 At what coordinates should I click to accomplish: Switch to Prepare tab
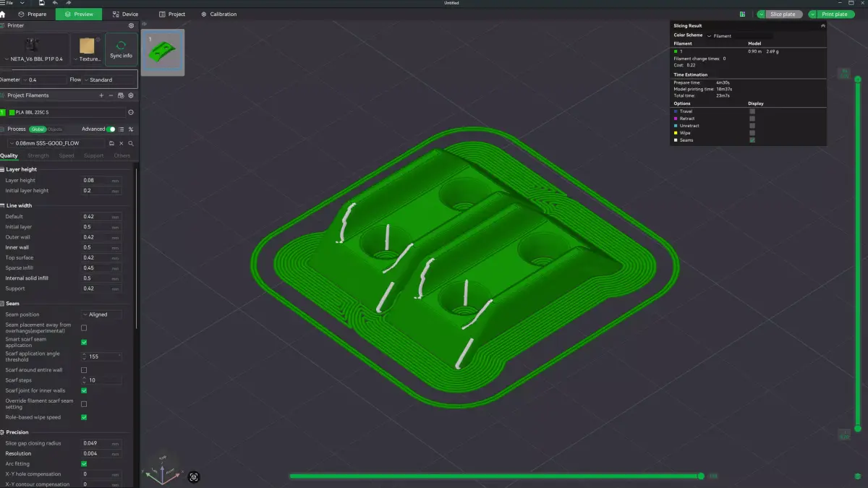(x=33, y=14)
